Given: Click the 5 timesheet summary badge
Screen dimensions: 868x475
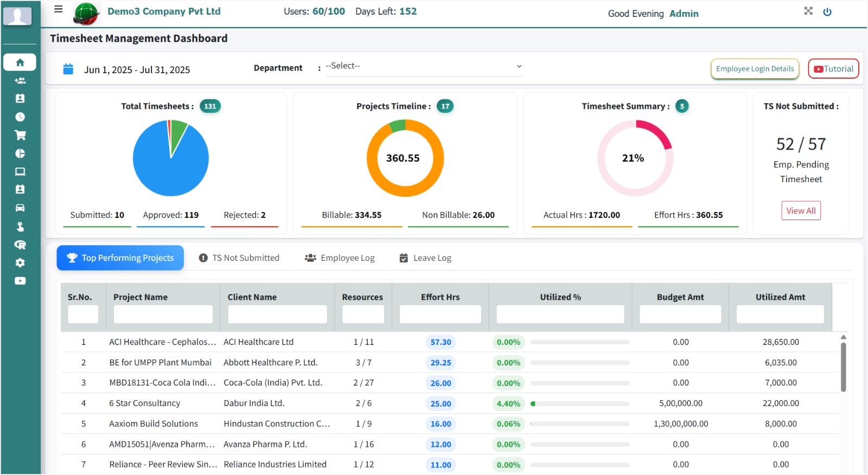Looking at the screenshot, I should click(x=682, y=106).
